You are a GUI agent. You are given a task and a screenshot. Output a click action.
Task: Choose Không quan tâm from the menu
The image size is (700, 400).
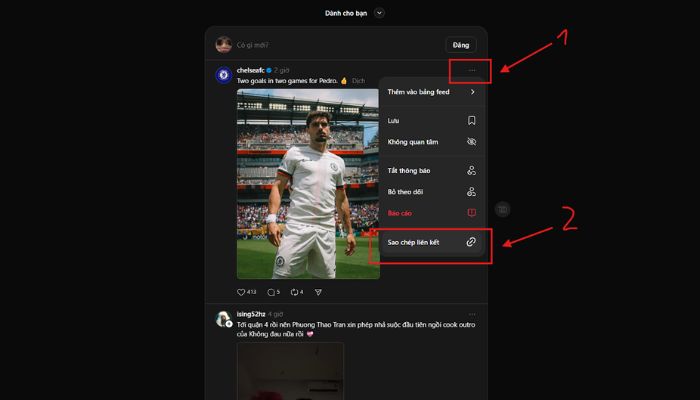click(432, 142)
